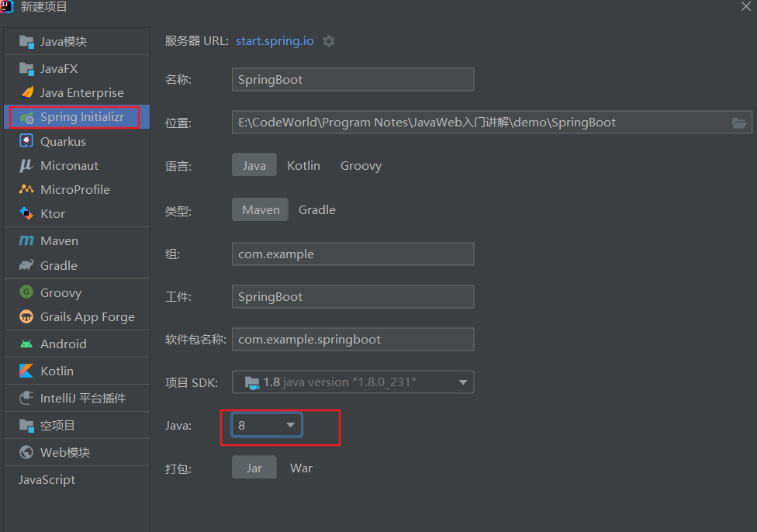The width and height of the screenshot is (757, 532).
Task: Select Spring Initializr project type
Action: 77,117
